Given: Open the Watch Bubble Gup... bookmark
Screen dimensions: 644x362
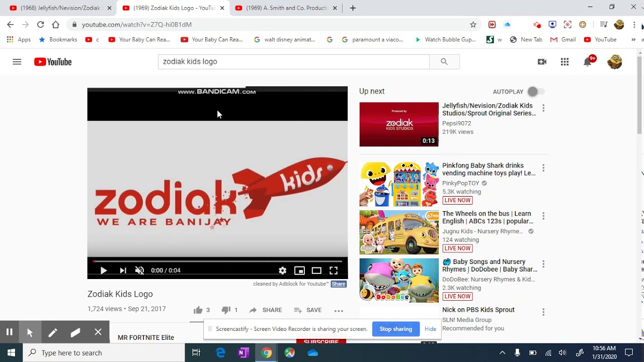Looking at the screenshot, I should click(x=445, y=40).
